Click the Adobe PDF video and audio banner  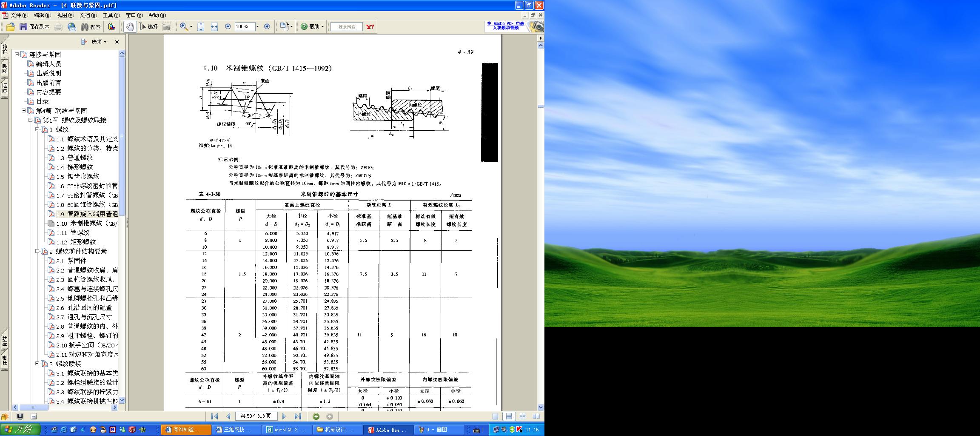(514, 26)
